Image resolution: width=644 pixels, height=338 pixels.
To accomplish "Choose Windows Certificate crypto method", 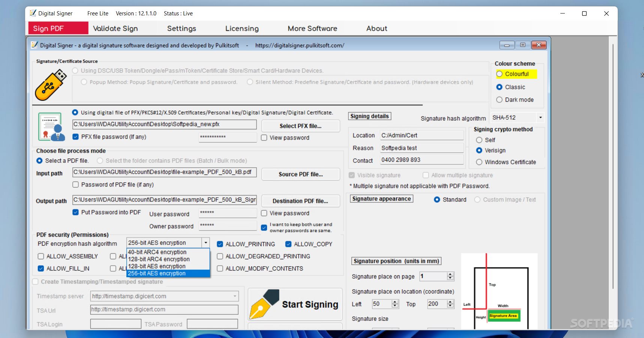I will 479,162.
